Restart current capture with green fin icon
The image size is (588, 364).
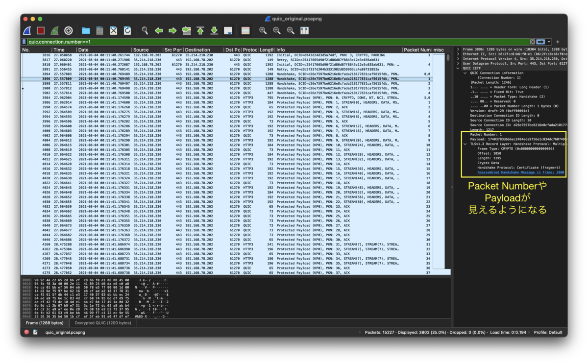tap(55, 31)
